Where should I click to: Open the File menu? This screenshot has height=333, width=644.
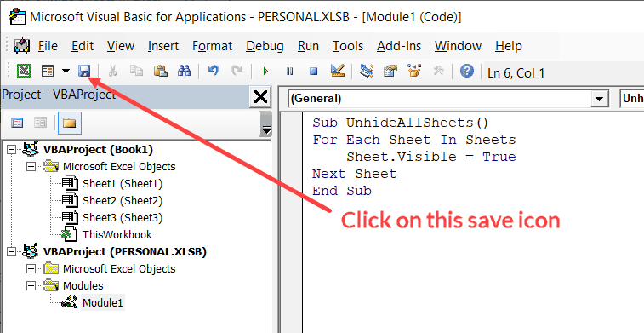tap(48, 46)
